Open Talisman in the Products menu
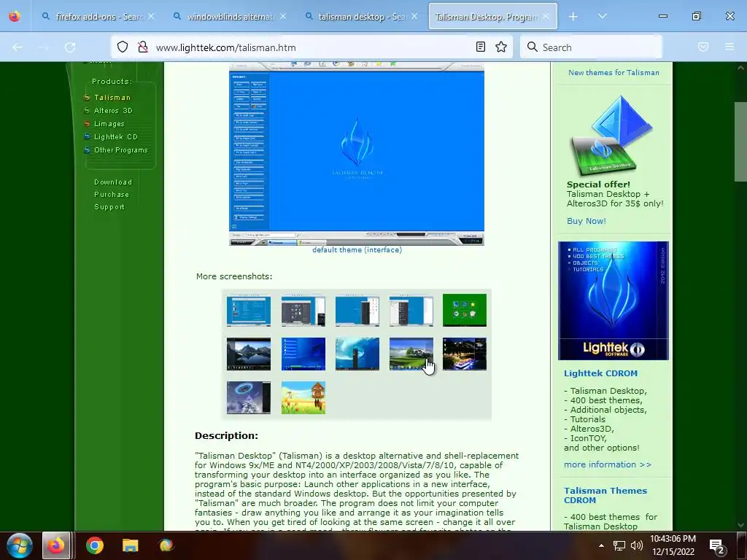This screenshot has width=747, height=560. click(x=112, y=97)
